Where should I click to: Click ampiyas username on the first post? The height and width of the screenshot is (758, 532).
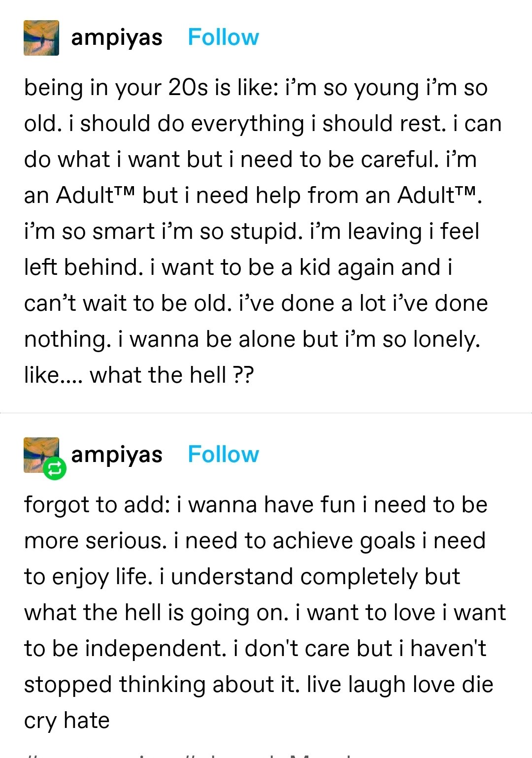pyautogui.click(x=117, y=37)
